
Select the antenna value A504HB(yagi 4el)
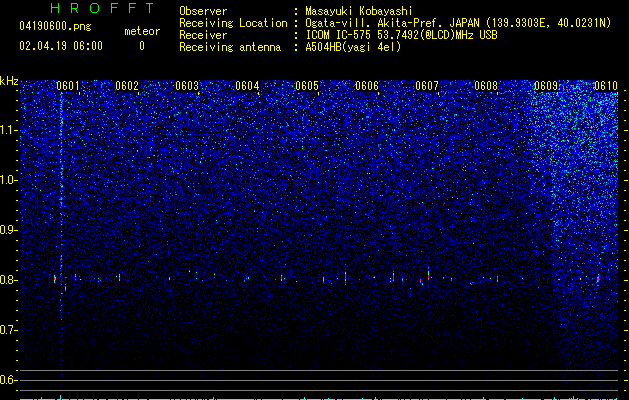(x=353, y=47)
